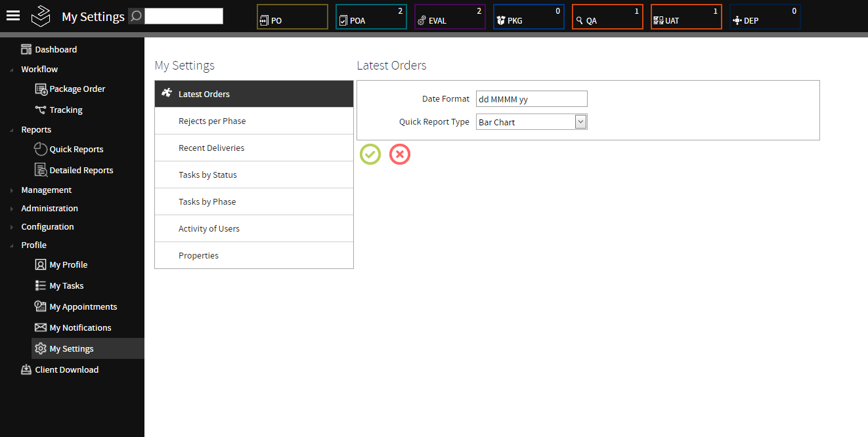This screenshot has width=868, height=437.
Task: Cancel changes with the red X button
Action: tap(399, 154)
